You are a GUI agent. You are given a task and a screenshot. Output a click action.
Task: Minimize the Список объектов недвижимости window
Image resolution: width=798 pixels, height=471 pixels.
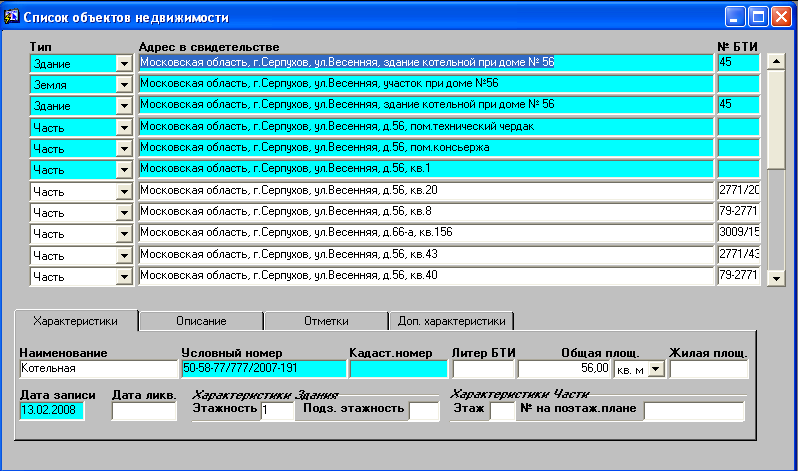[735, 17]
